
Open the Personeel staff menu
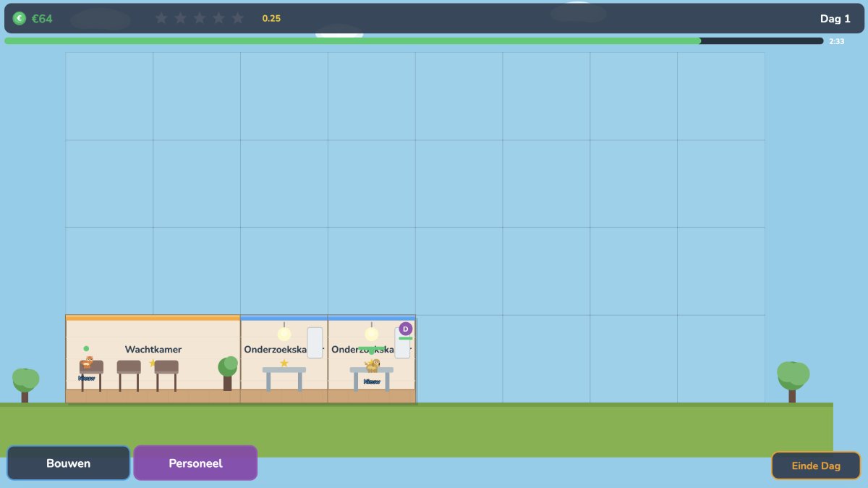click(x=195, y=463)
